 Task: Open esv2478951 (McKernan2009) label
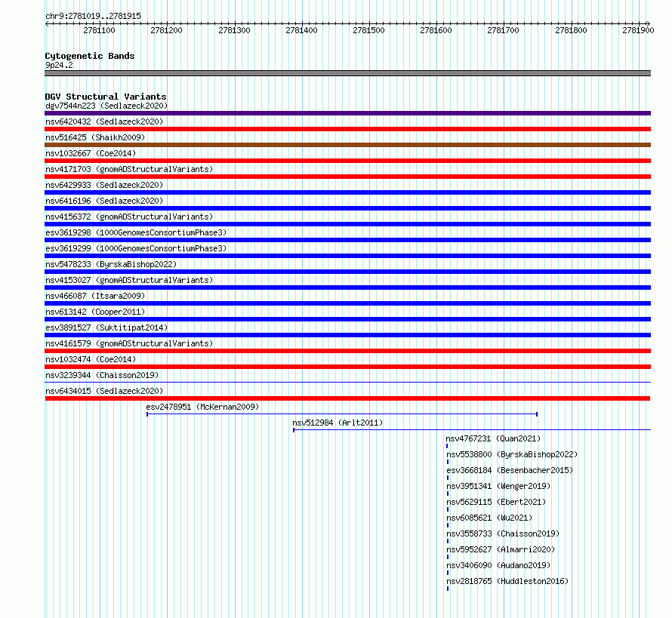[x=202, y=407]
